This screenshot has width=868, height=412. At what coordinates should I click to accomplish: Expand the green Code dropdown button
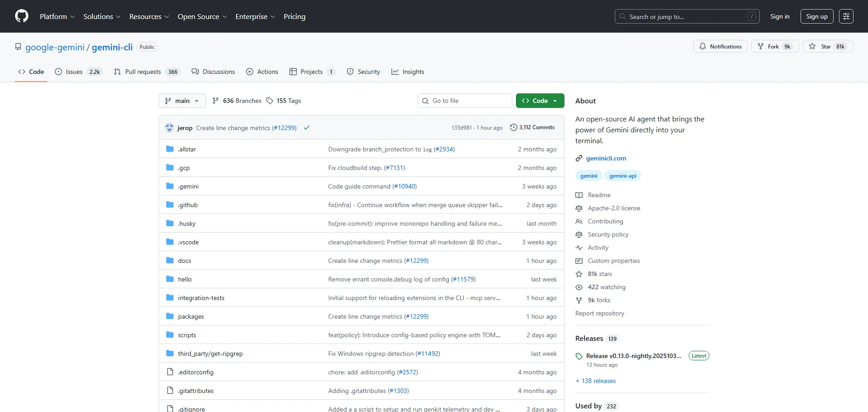(x=540, y=101)
